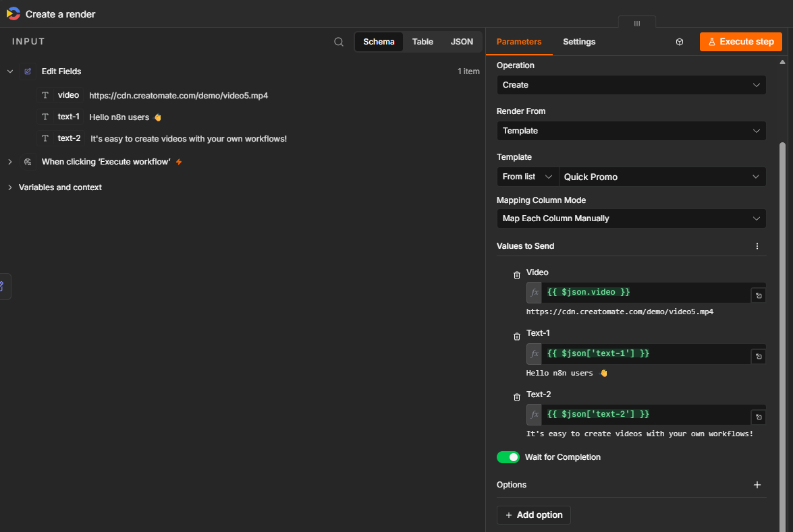Click the panel drag handle at top
The height and width of the screenshot is (532, 793).
[636, 23]
